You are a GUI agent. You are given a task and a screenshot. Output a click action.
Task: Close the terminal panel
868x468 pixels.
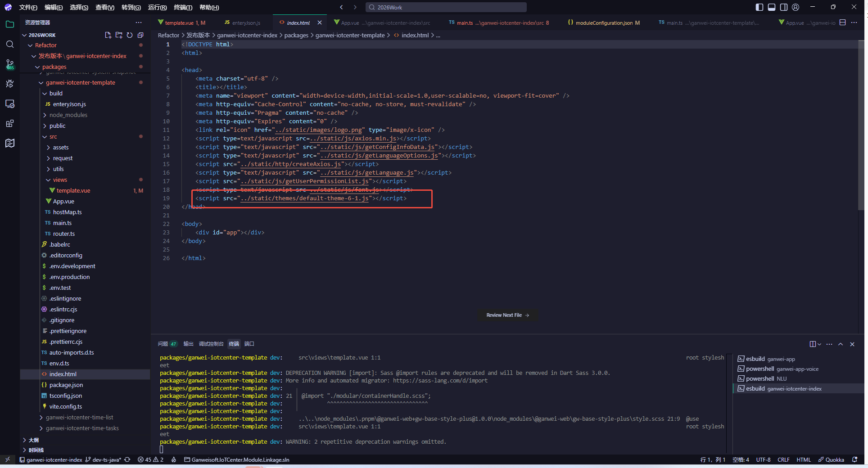pyautogui.click(x=852, y=344)
